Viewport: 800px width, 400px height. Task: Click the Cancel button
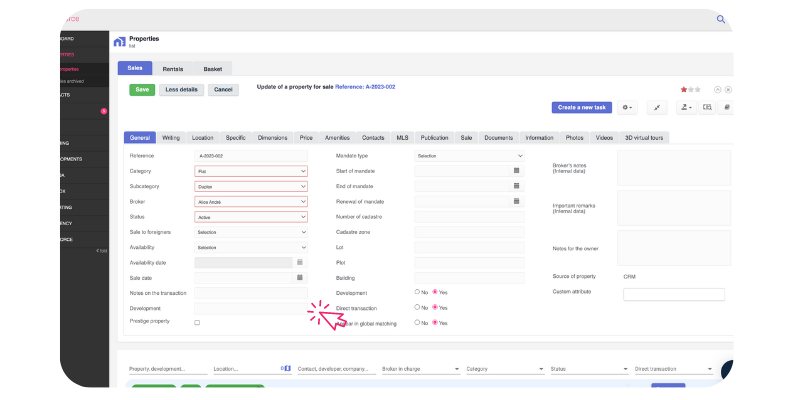click(x=223, y=90)
